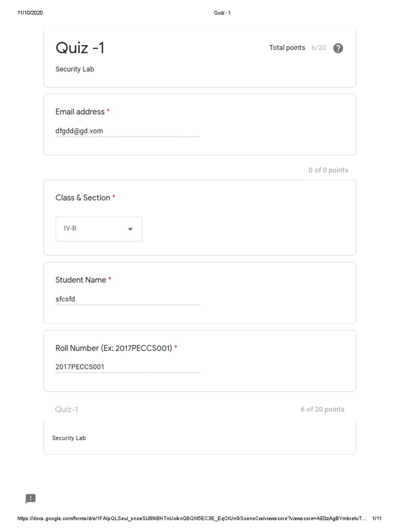Click Security Lab description under the title
Viewport: 399px width, 532px height.
(x=75, y=69)
